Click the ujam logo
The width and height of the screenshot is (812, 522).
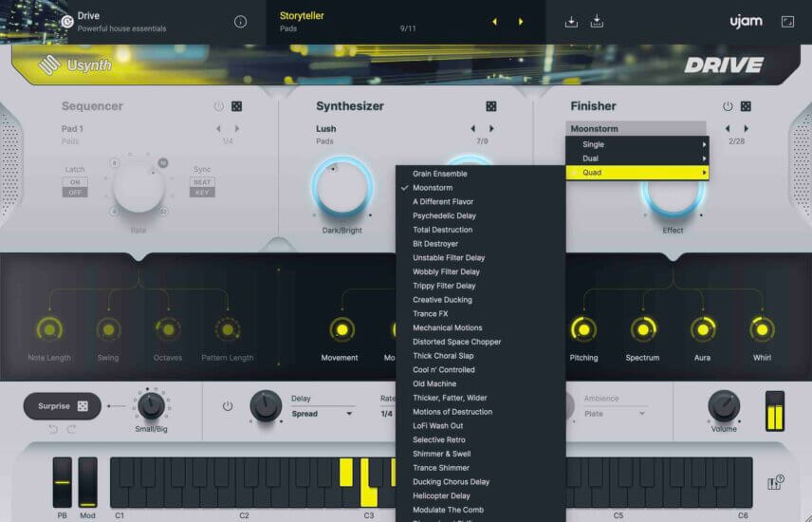pos(746,21)
